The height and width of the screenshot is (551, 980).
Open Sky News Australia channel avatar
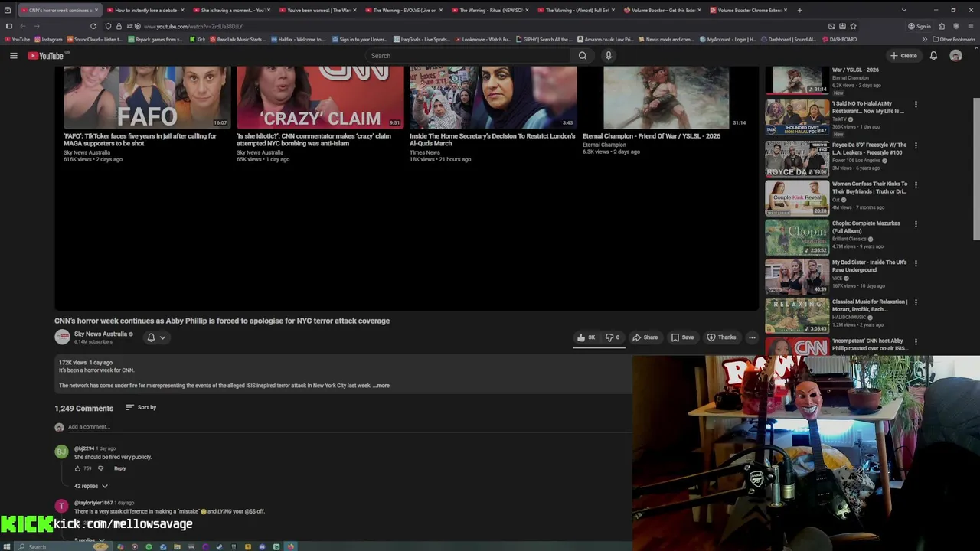62,337
